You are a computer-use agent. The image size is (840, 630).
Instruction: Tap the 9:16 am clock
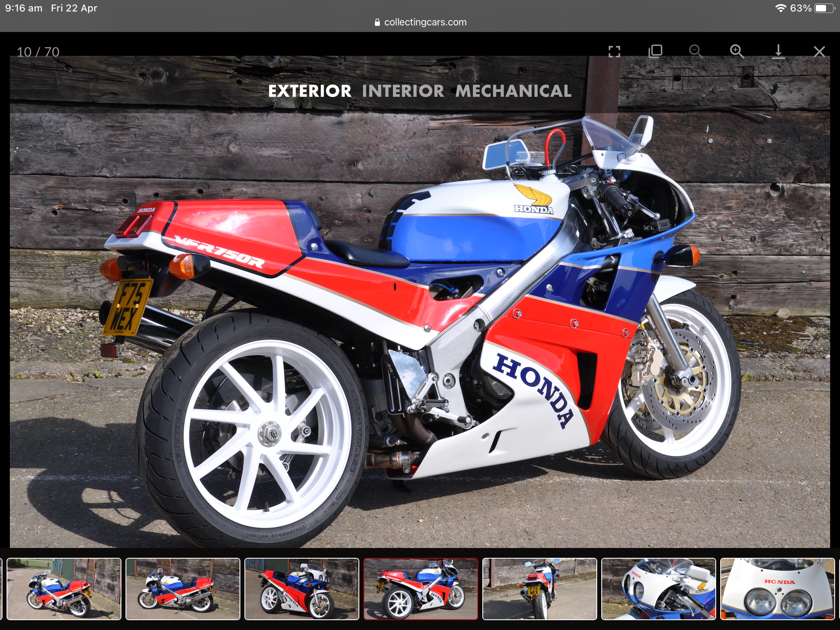coord(24,8)
